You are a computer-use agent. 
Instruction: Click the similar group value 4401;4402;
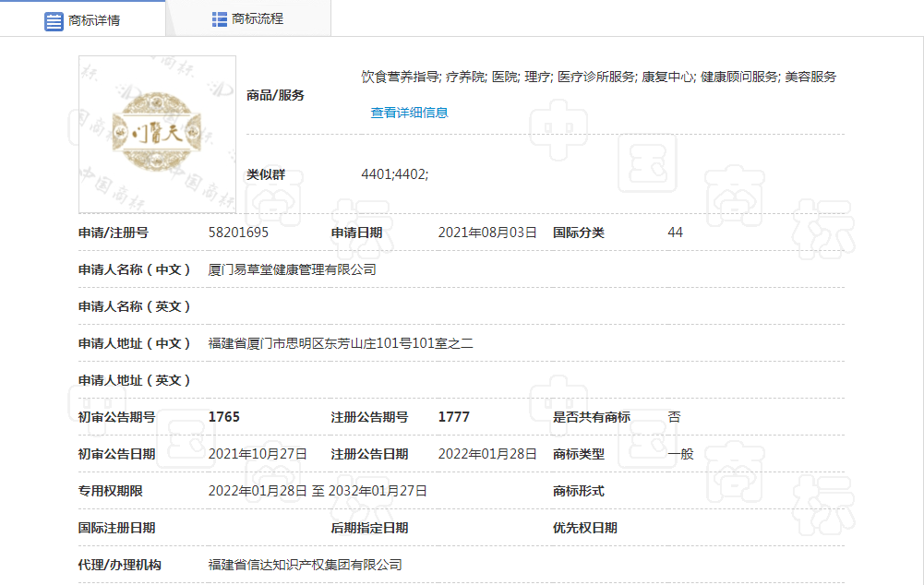[x=394, y=173]
